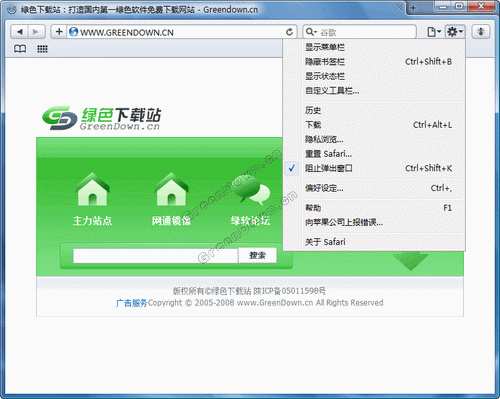This screenshot has height=399, width=500.
Task: Close the Safari window
Action: 481,6
